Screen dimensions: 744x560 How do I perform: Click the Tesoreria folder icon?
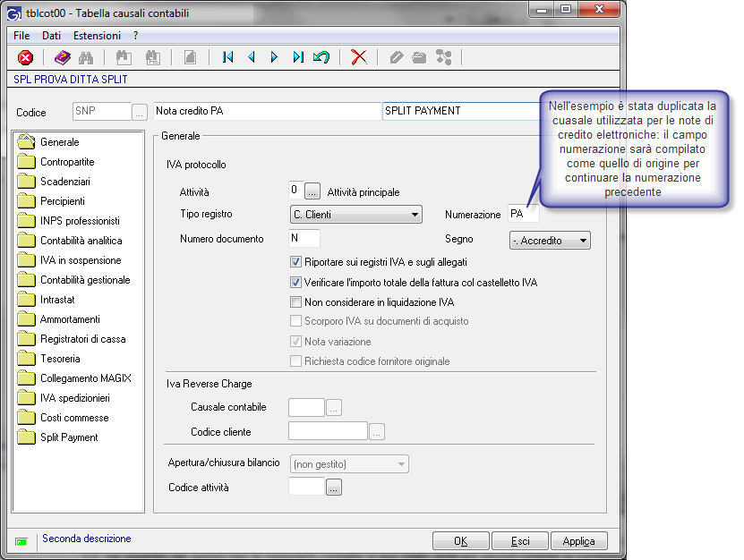(27, 359)
